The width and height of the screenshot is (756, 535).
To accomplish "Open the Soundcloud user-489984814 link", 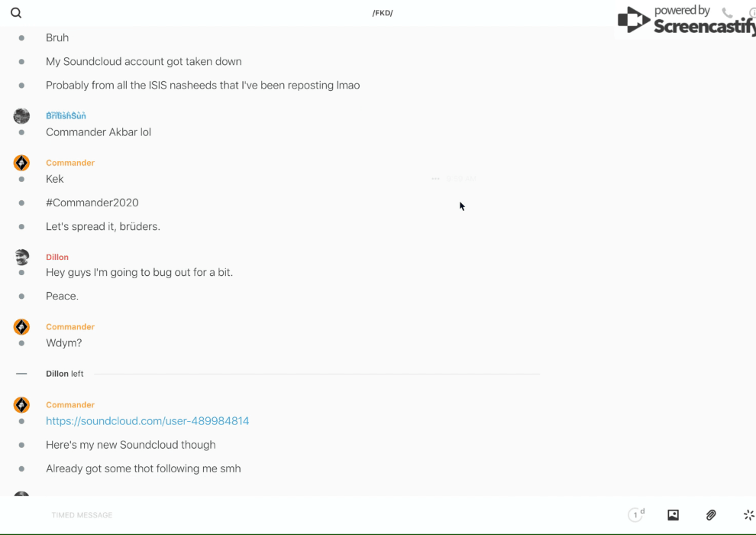I will [147, 421].
